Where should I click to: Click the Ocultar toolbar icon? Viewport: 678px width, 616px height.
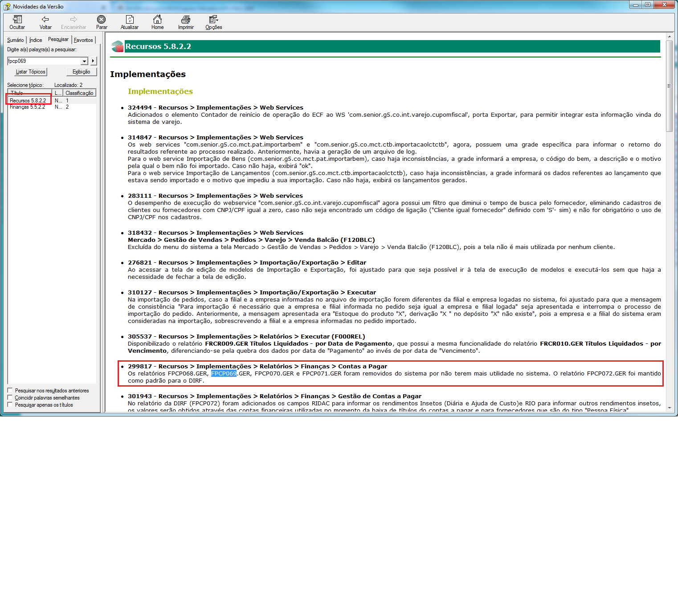coord(17,20)
